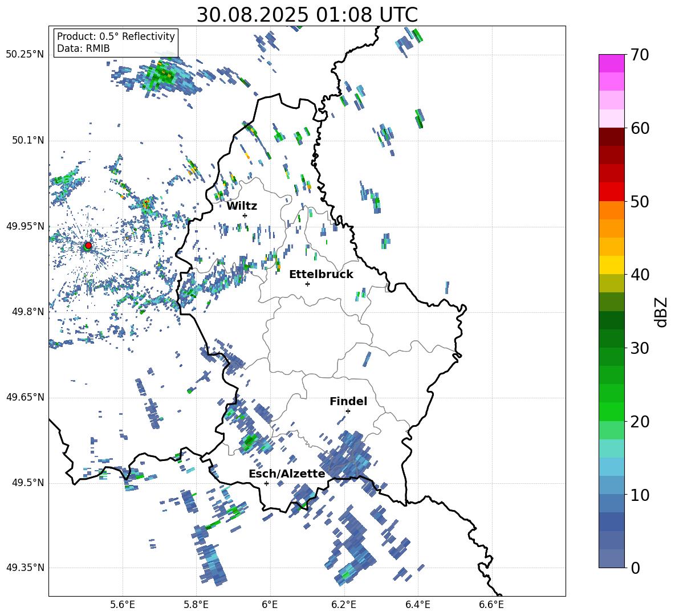Click the Findel station cross marker

click(348, 411)
